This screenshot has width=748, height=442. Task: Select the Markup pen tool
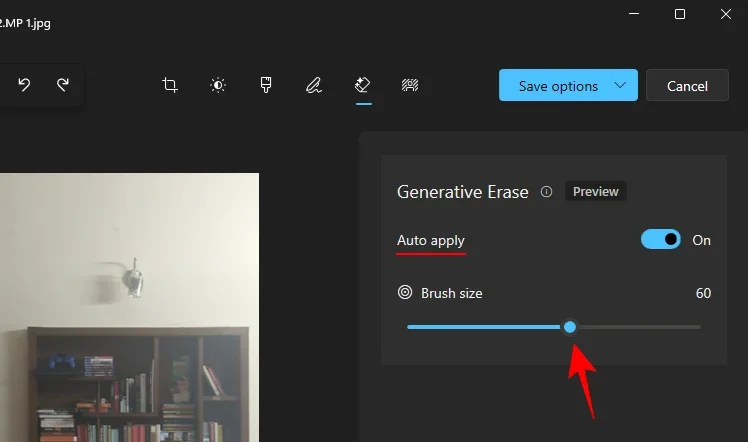(x=314, y=85)
